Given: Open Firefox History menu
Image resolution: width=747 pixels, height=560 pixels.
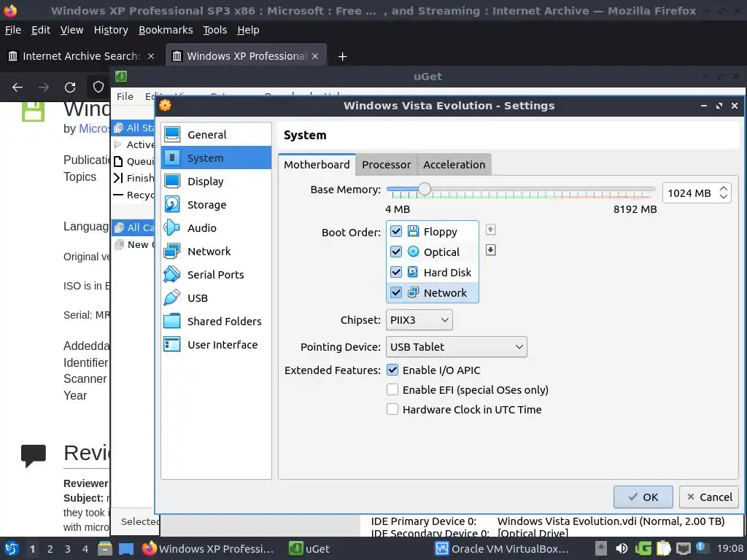Looking at the screenshot, I should 111,30.
